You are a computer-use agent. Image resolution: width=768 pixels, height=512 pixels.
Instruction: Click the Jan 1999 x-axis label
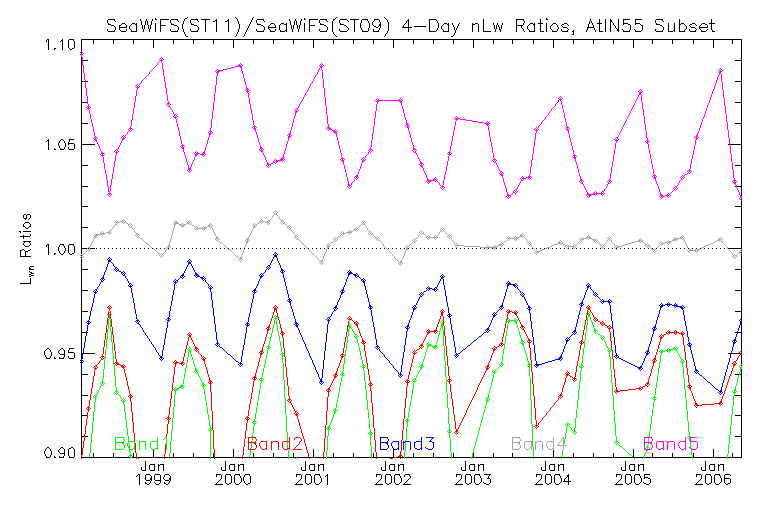(153, 473)
